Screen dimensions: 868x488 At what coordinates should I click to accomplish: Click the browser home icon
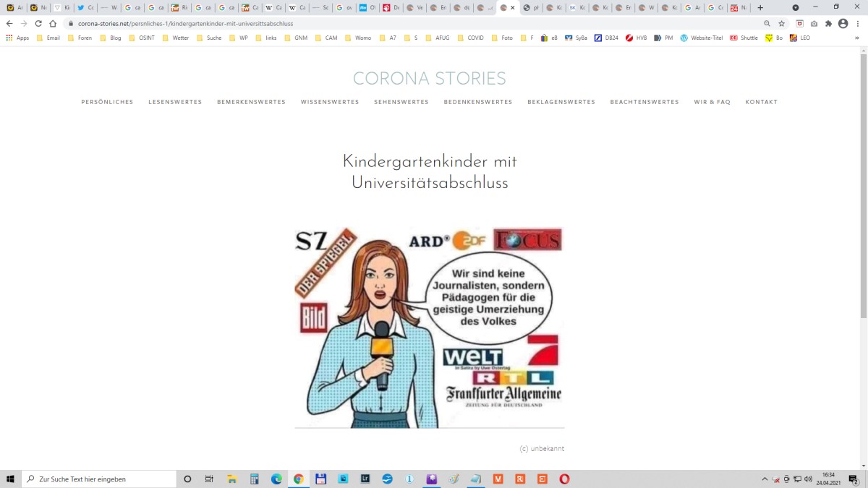coord(53,23)
